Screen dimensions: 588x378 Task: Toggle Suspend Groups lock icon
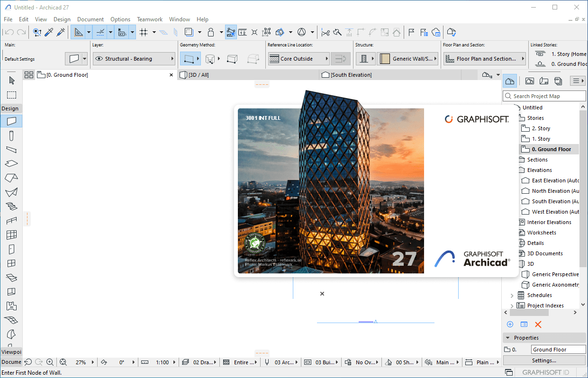(211, 32)
